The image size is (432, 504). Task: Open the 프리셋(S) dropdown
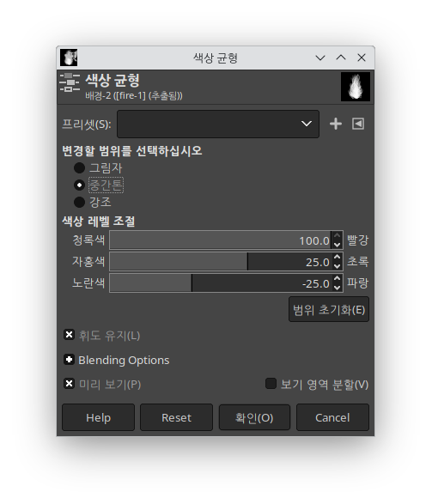tap(218, 124)
